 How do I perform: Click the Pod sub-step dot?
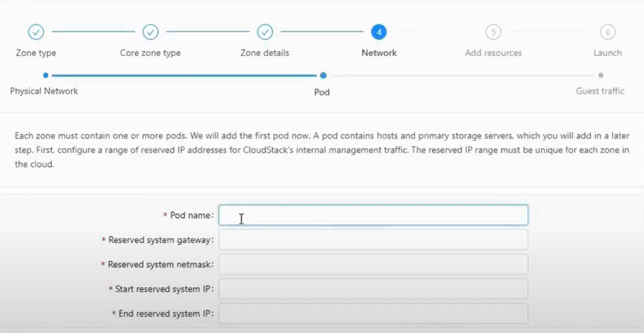coord(323,75)
